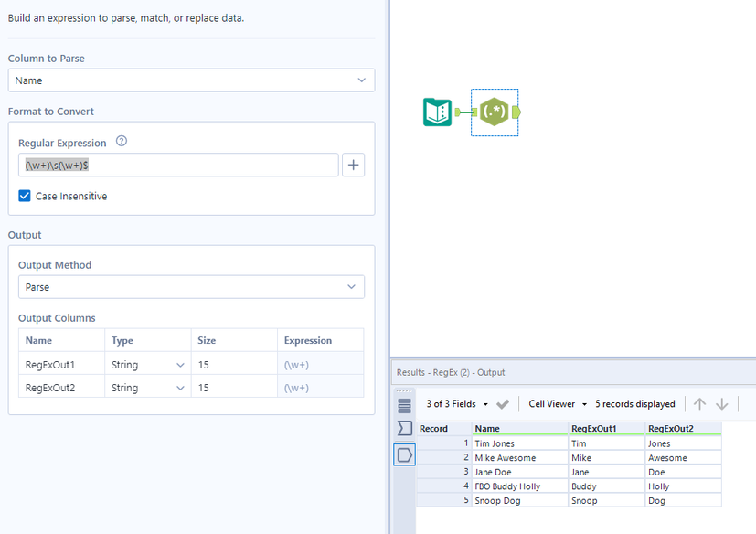Click the checkmark apply fields icon
The width and height of the screenshot is (756, 534).
(x=503, y=404)
